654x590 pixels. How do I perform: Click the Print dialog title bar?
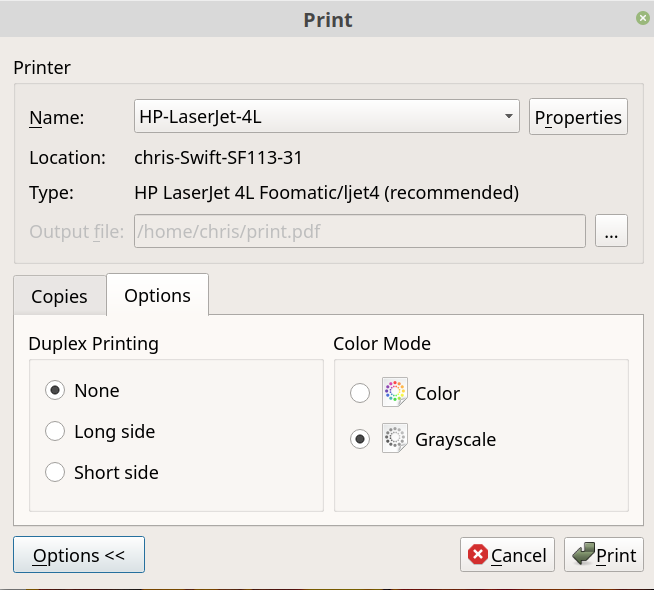(x=327, y=19)
